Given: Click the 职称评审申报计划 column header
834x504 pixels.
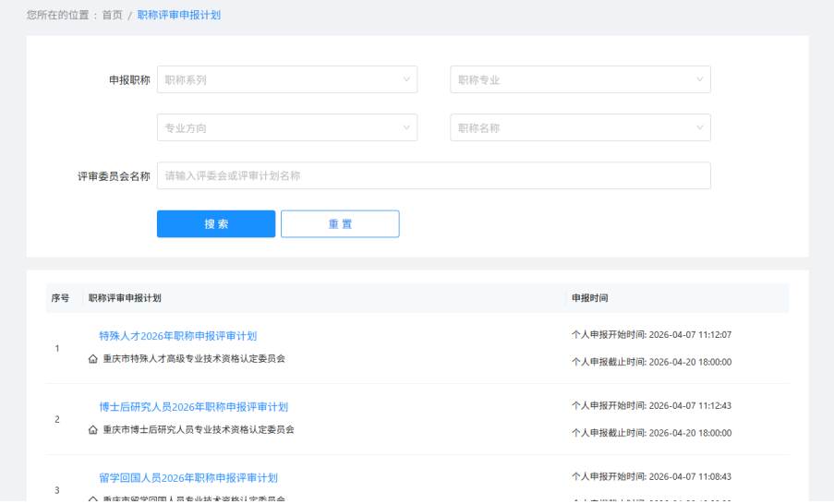Looking at the screenshot, I should 125,298.
